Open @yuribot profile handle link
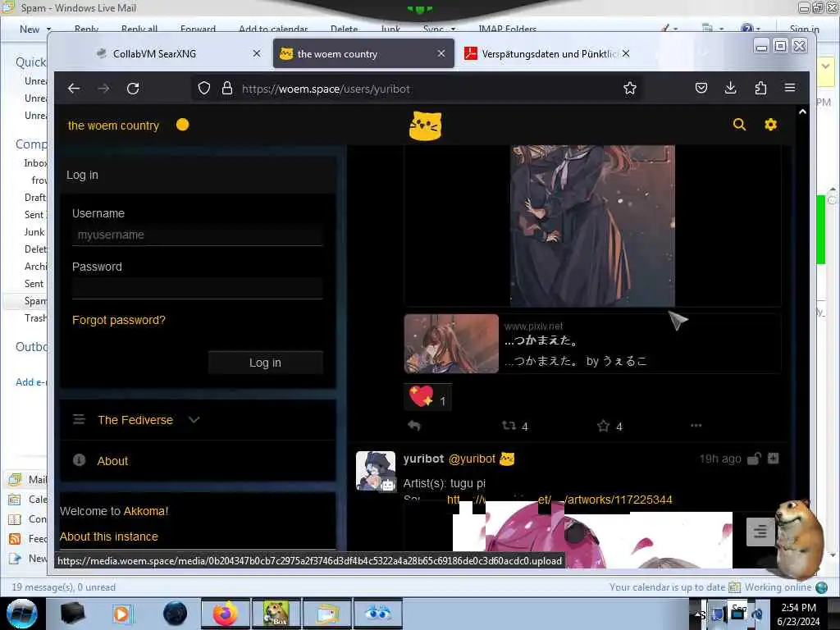840x630 pixels. (472, 459)
